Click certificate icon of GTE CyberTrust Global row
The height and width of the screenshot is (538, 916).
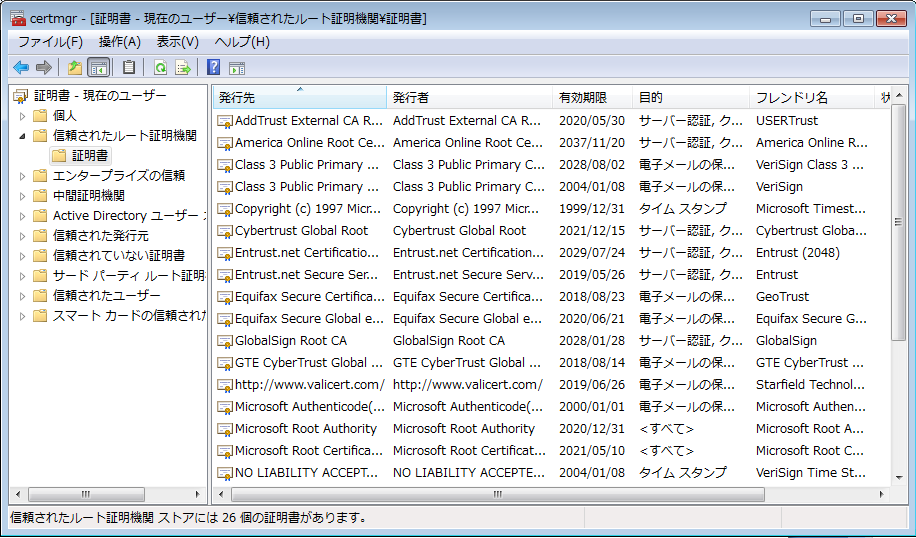point(225,363)
